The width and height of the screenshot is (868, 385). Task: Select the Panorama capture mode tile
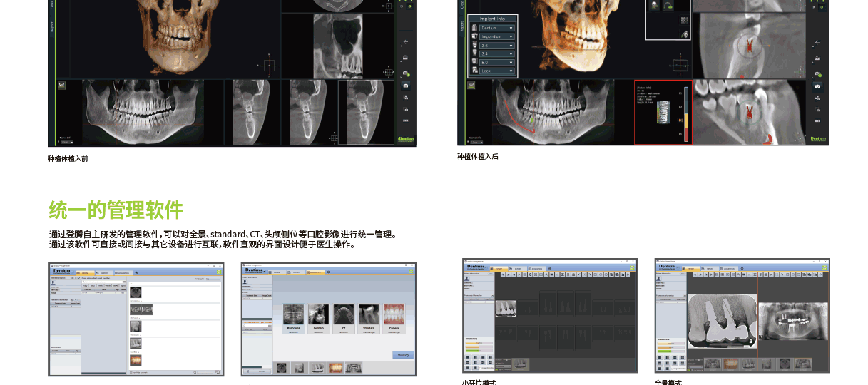point(293,318)
